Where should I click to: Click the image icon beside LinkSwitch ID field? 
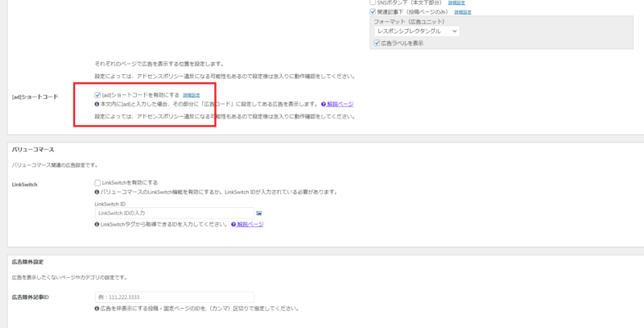click(260, 213)
